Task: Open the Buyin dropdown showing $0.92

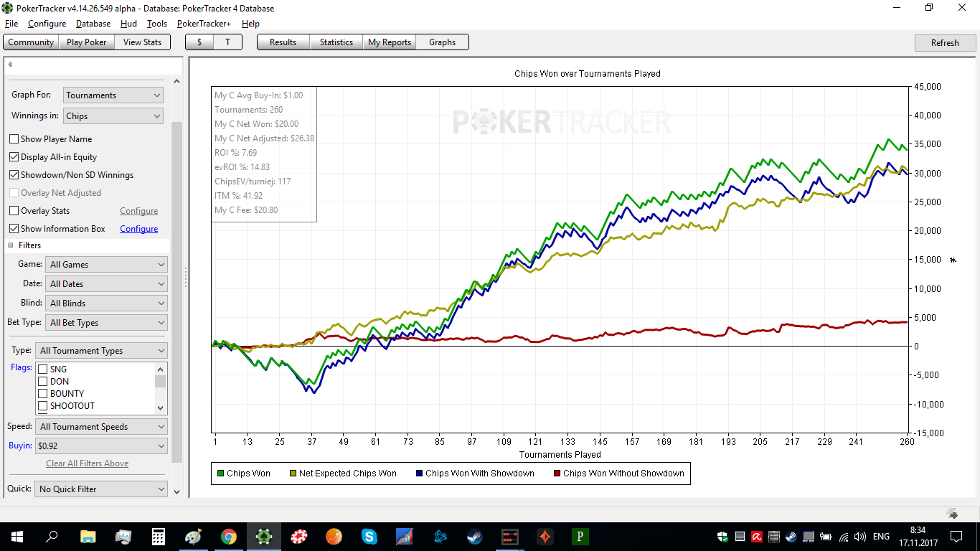Action: pyautogui.click(x=101, y=446)
